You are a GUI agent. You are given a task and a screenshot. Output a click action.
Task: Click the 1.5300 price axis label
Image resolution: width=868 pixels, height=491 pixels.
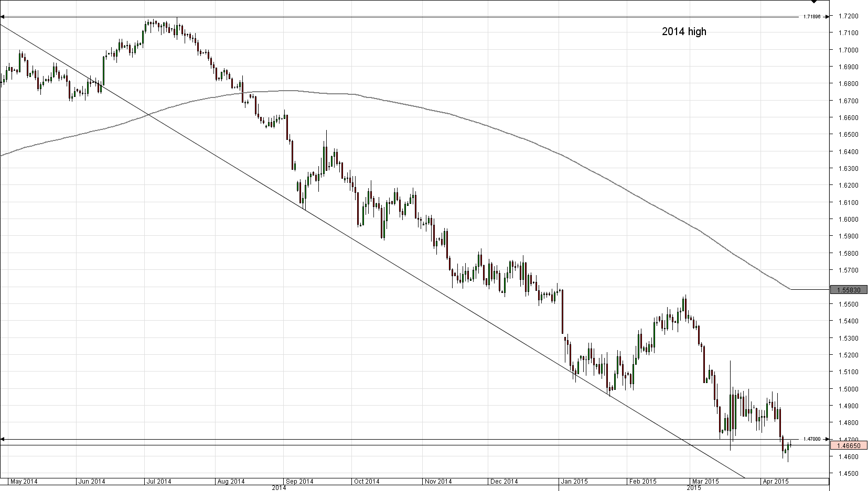point(849,339)
